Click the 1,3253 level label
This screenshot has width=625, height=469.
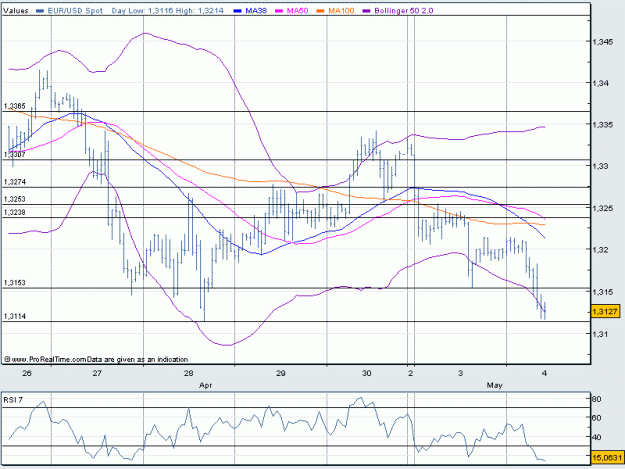[x=15, y=199]
